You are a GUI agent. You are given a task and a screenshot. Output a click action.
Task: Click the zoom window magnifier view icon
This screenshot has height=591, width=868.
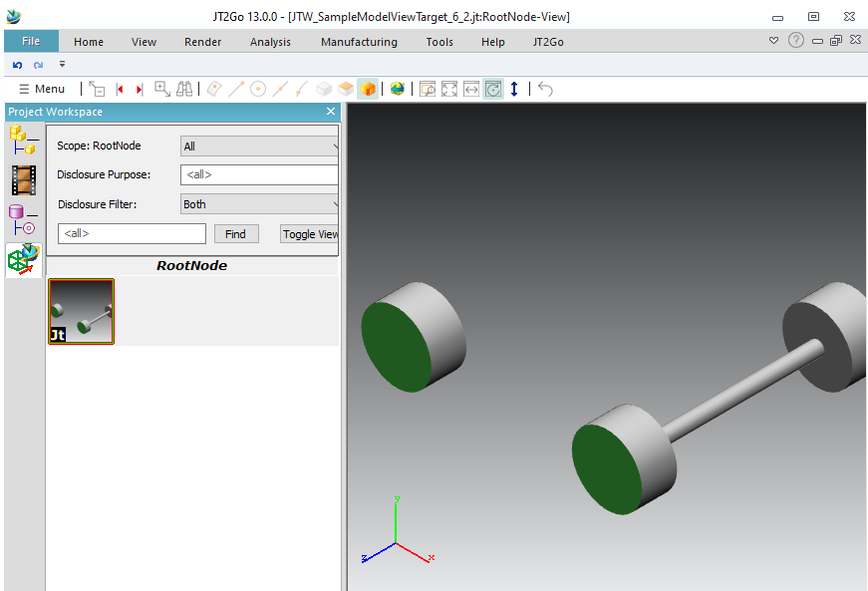[428, 89]
